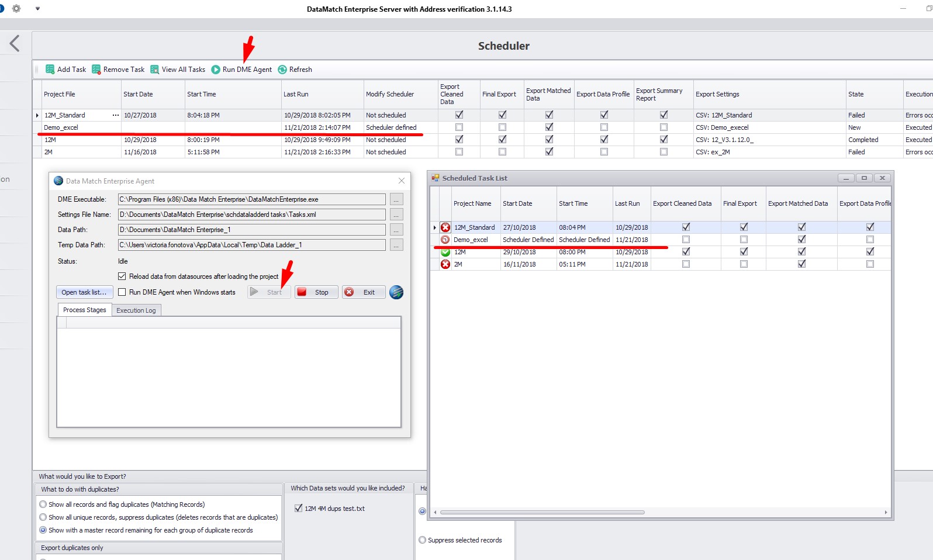Image resolution: width=933 pixels, height=560 pixels.
Task: Refresh the Scheduler task list
Action: 295,70
